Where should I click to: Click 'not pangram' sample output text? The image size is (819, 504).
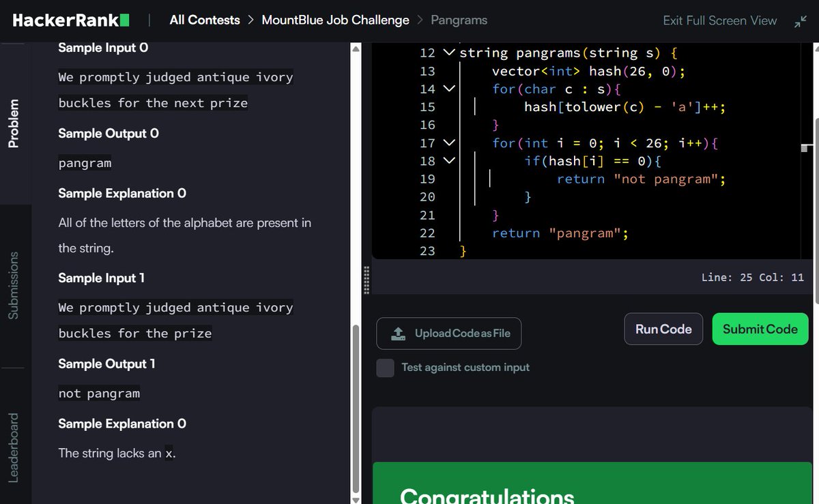point(99,394)
